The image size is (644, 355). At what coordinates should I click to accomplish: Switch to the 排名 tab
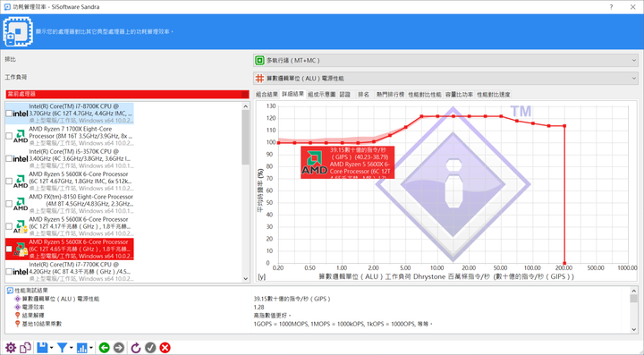363,95
